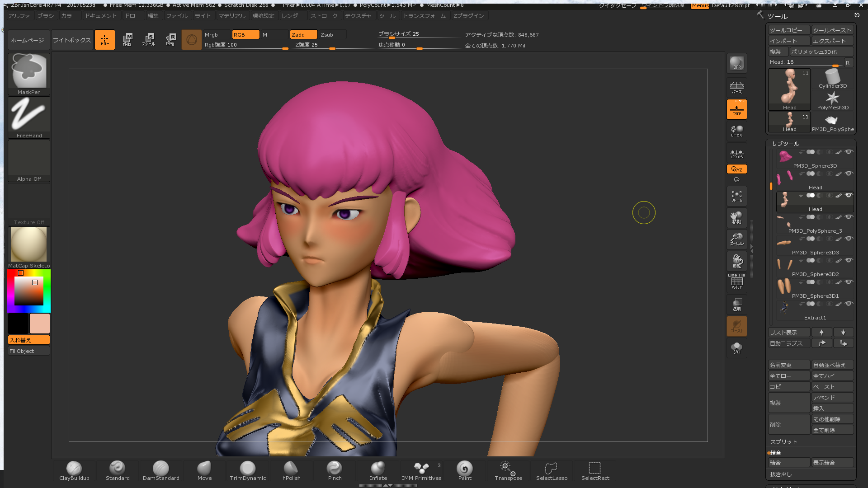This screenshot has width=868, height=488.
Task: Open the Zプラグイン menu
Action: pyautogui.click(x=468, y=16)
